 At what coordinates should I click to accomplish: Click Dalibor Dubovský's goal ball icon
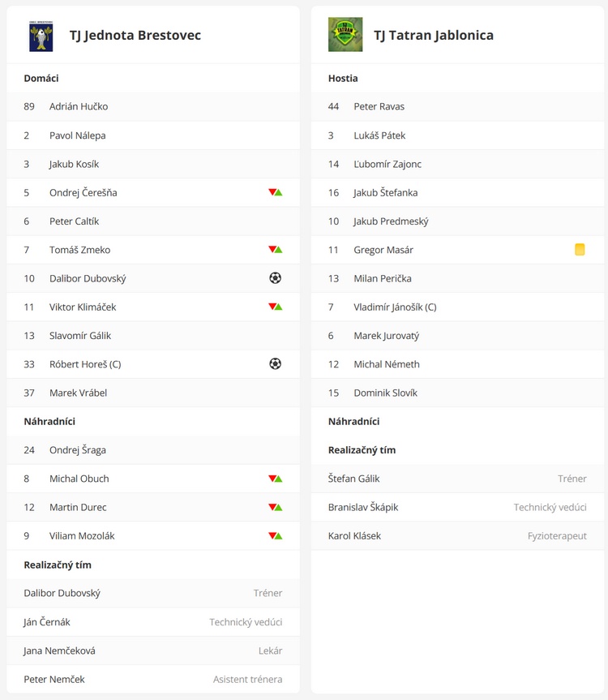[276, 278]
